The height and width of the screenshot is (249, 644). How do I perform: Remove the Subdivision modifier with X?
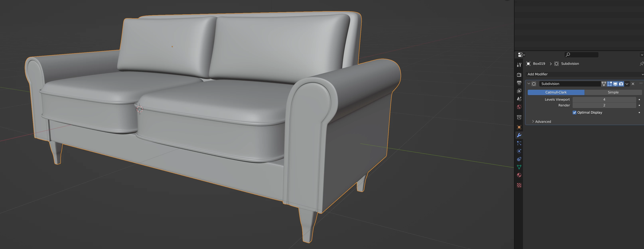(633, 84)
